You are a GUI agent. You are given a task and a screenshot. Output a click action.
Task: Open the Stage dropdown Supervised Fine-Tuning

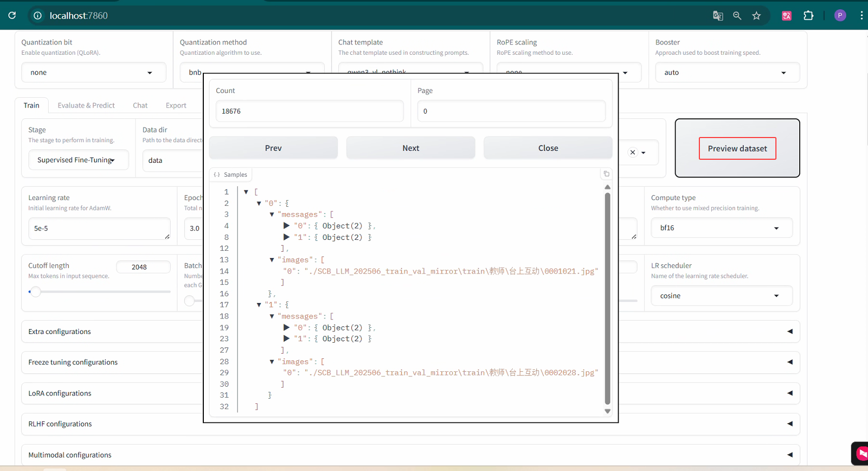pos(78,160)
